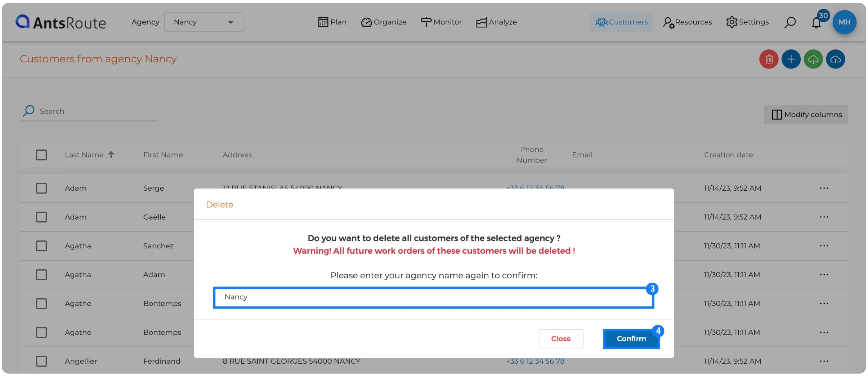Open more options for Adam Gaëlle row

click(x=824, y=217)
